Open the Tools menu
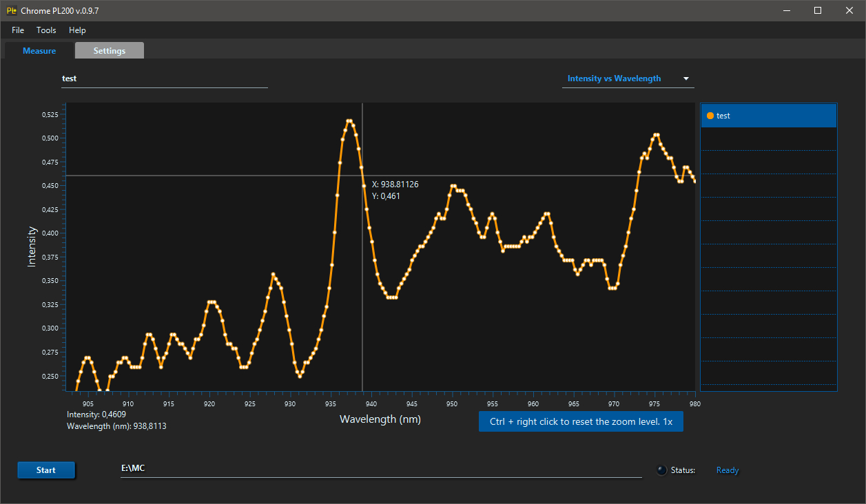The width and height of the screenshot is (866, 504). pyautogui.click(x=46, y=30)
